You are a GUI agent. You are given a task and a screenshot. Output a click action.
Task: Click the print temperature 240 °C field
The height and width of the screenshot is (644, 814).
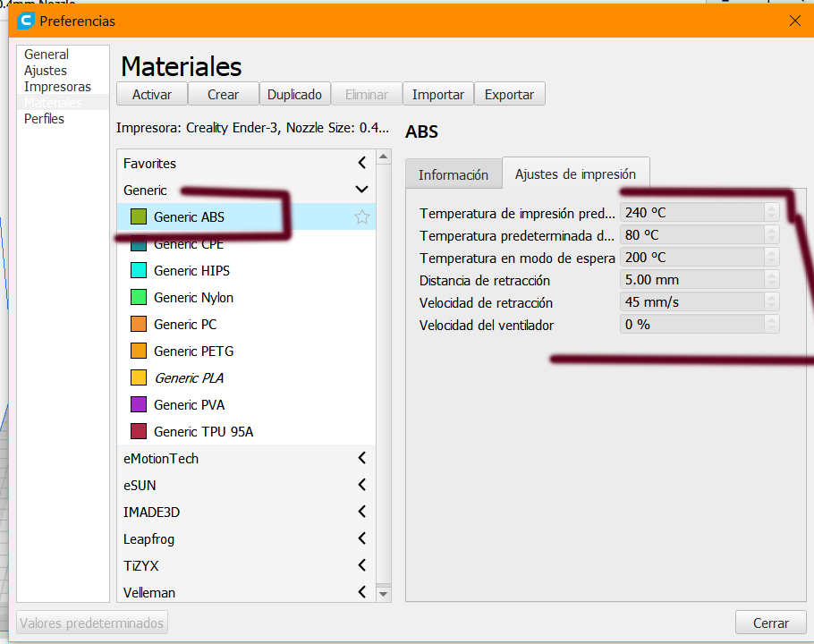coord(691,213)
